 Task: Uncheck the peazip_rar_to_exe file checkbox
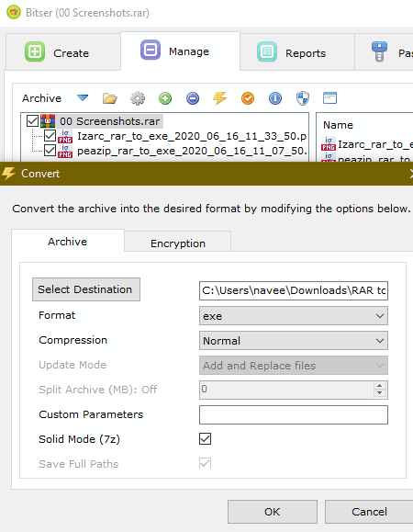(x=50, y=151)
